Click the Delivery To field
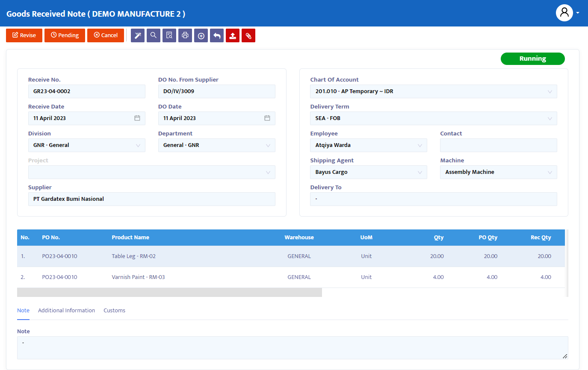The image size is (588, 370). click(434, 199)
